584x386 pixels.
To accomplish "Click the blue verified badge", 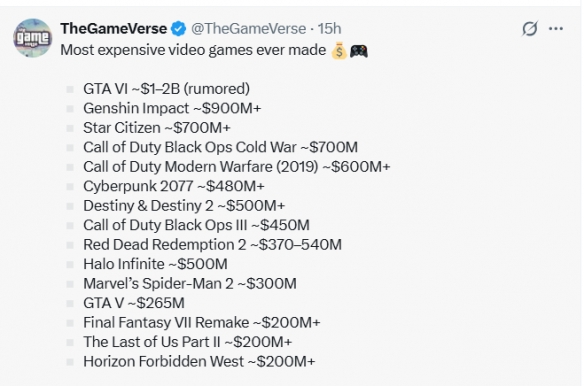I will tap(178, 29).
